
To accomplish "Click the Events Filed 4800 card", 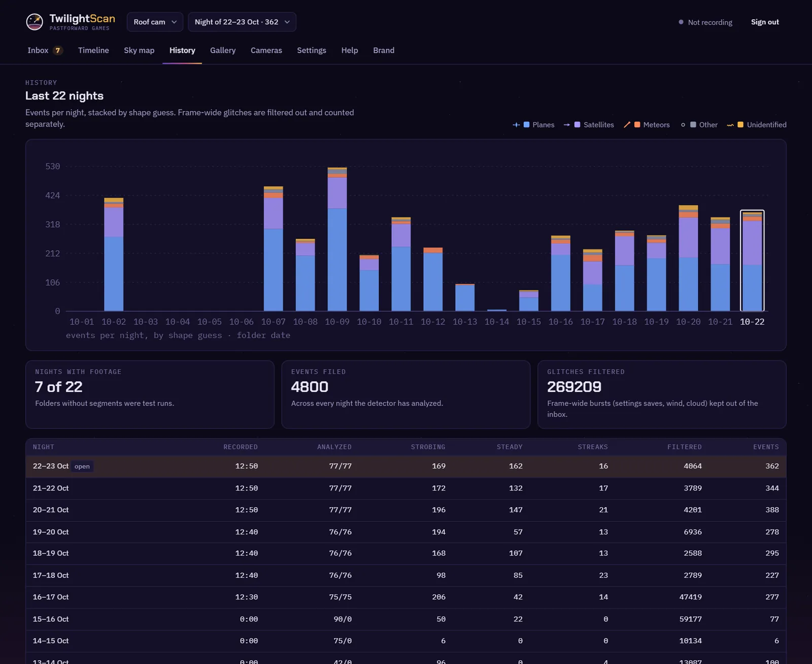I will [406, 395].
